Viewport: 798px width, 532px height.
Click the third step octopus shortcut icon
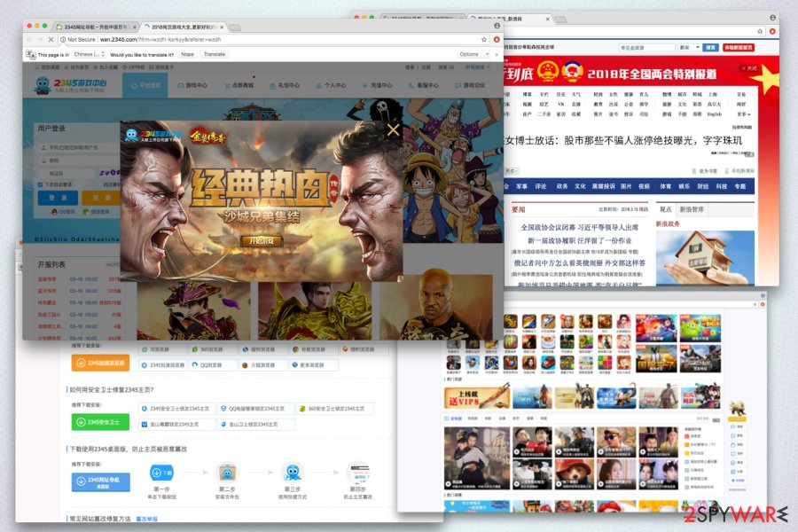click(292, 473)
